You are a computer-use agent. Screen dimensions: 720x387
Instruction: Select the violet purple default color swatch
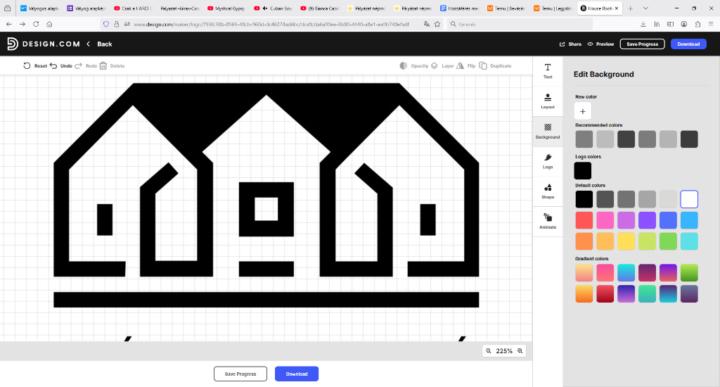(647, 220)
